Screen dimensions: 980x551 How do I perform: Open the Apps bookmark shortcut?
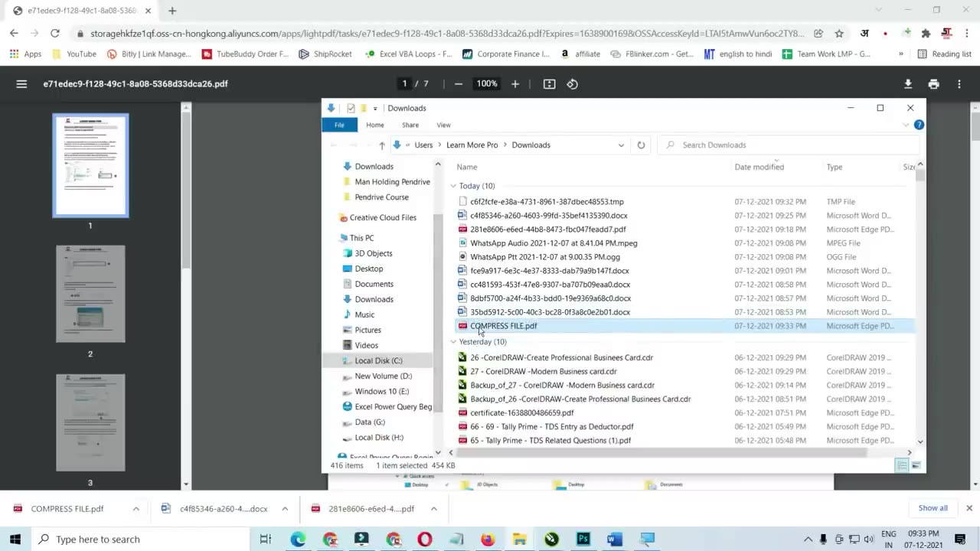click(25, 54)
